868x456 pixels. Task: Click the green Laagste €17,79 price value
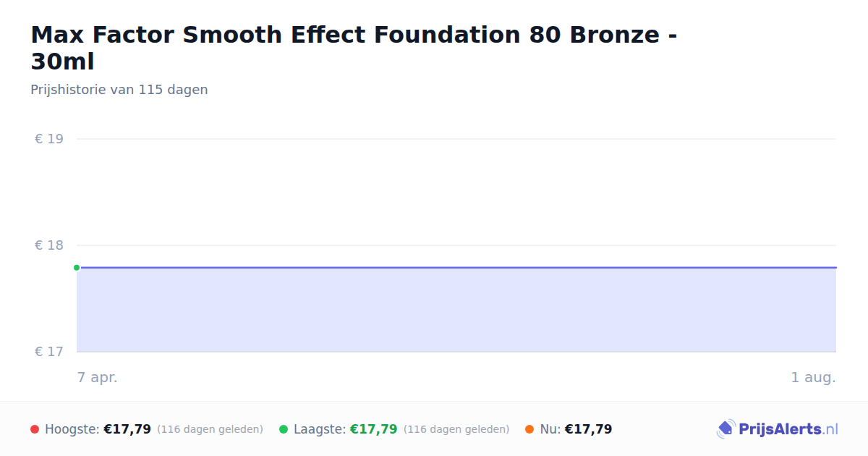point(373,429)
